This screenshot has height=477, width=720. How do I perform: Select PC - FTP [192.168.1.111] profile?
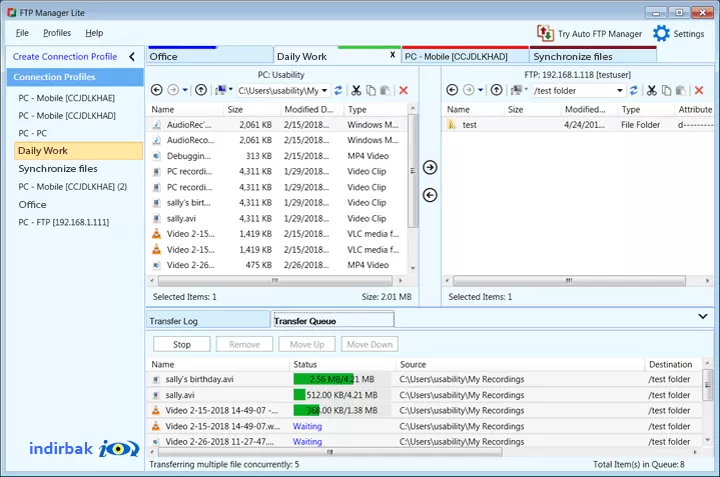pyautogui.click(x=64, y=222)
